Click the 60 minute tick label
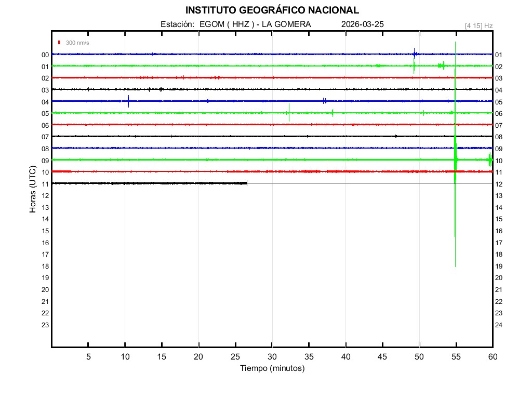 tap(492, 356)
